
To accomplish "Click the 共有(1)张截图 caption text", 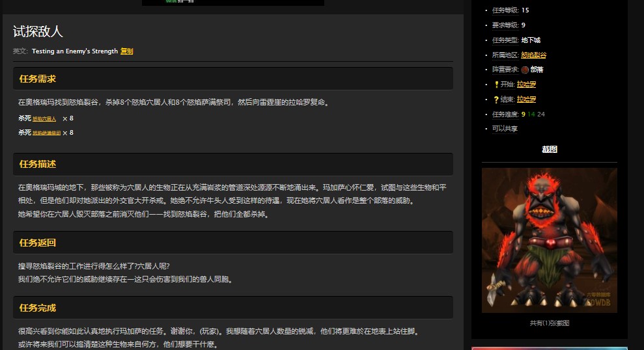I will click(550, 323).
